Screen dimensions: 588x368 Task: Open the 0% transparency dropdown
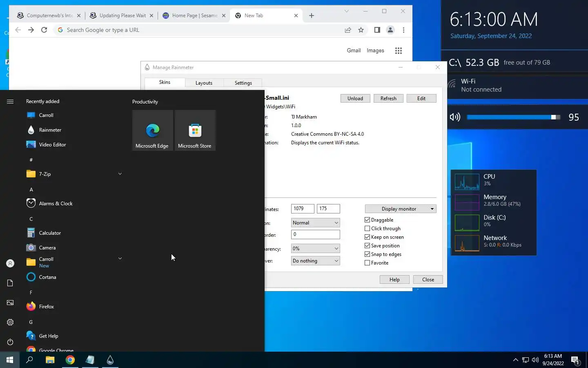pos(315,249)
